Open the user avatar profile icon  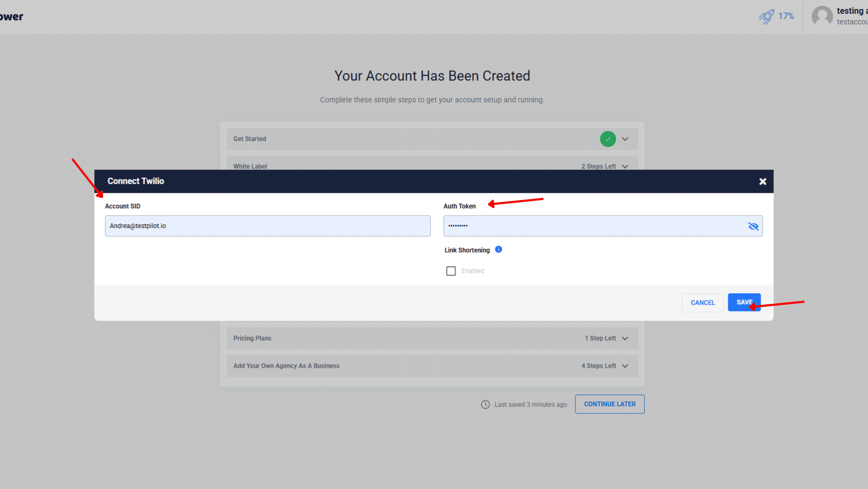point(822,16)
